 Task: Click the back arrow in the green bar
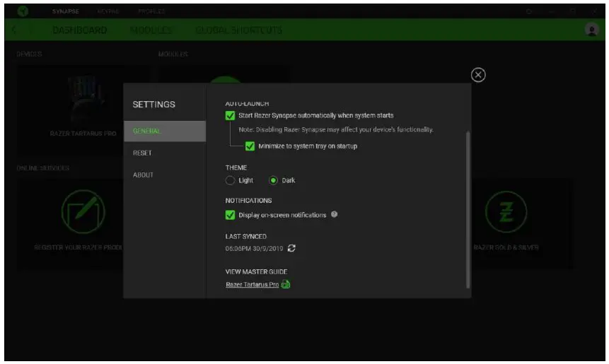[14, 30]
